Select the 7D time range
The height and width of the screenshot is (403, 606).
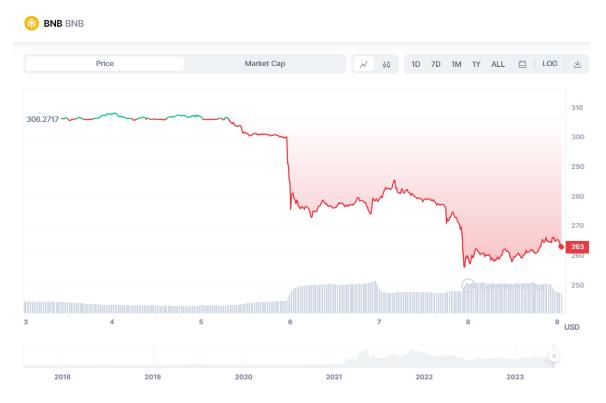(436, 64)
